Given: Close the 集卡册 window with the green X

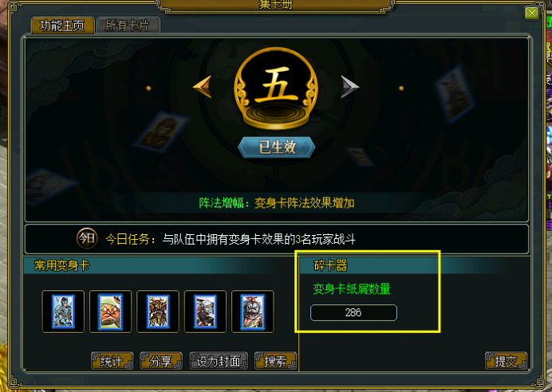Looking at the screenshot, I should pos(531,14).
